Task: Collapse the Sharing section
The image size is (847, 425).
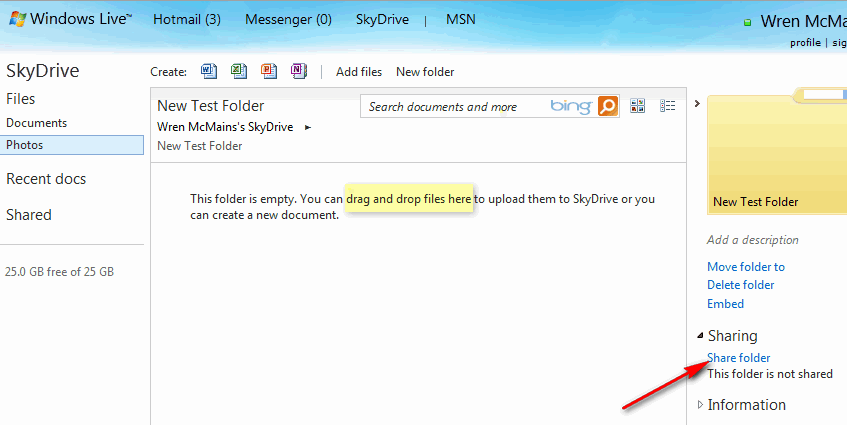Action: point(700,335)
